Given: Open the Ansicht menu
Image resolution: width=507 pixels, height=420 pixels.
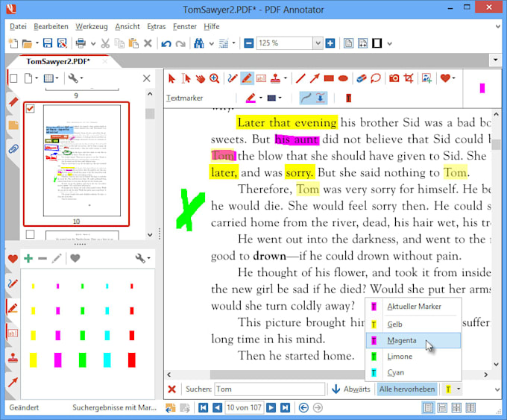Looking at the screenshot, I should pyautogui.click(x=127, y=27).
